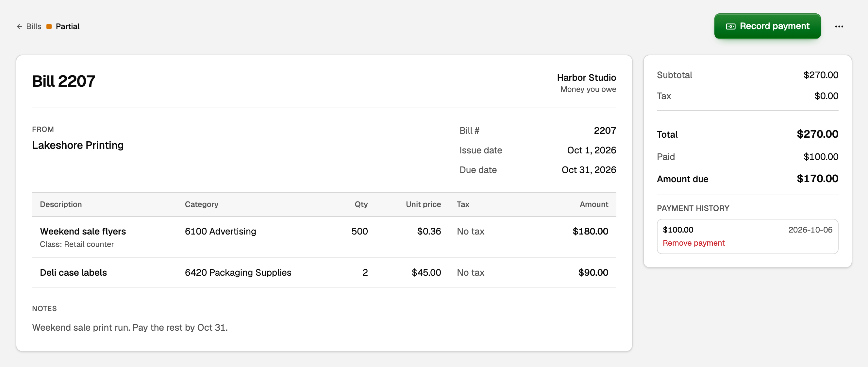This screenshot has width=868, height=367.
Task: Open the three-dot more options menu
Action: (839, 26)
